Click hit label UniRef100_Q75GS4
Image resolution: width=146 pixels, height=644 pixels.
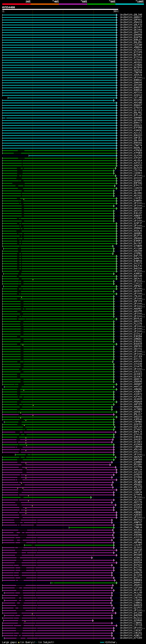pyautogui.click(x=131, y=108)
